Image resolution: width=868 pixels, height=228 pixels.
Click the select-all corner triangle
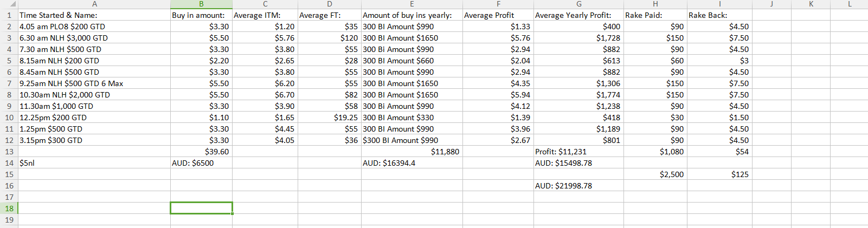pyautogui.click(x=12, y=4)
